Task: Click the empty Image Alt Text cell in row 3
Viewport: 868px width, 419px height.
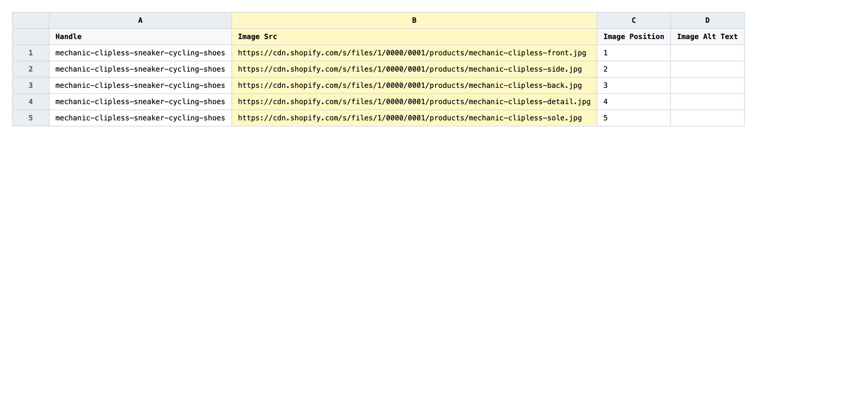Action: pyautogui.click(x=707, y=86)
